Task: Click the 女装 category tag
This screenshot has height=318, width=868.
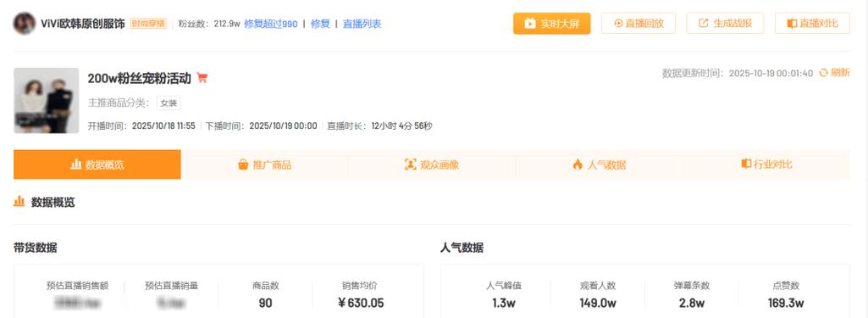Action: [169, 103]
